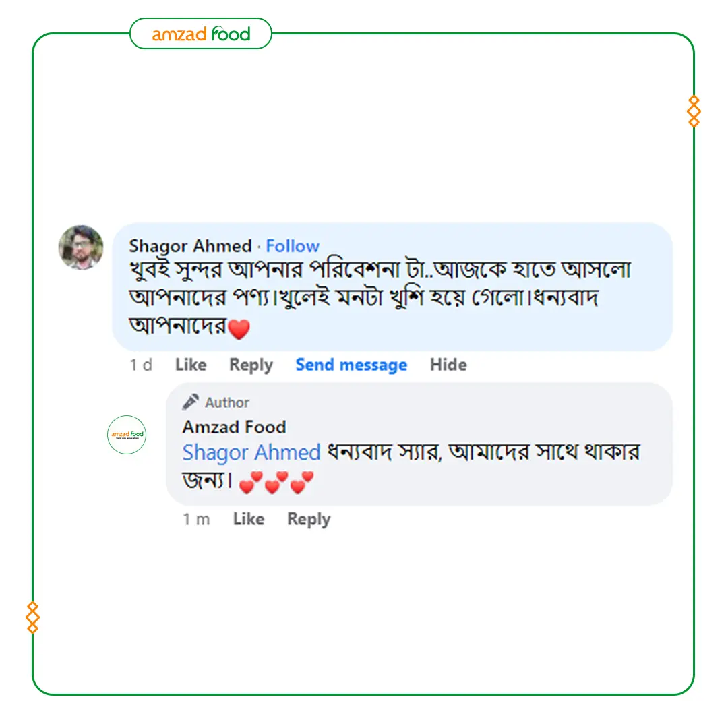This screenshot has height=728, width=728.
Task: Click the blue Shagor Ahmed mention in reply
Action: click(x=251, y=452)
